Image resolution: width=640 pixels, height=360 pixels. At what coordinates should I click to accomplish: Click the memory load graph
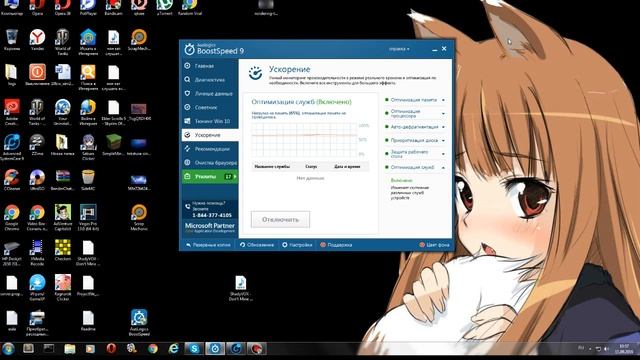[x=304, y=139]
